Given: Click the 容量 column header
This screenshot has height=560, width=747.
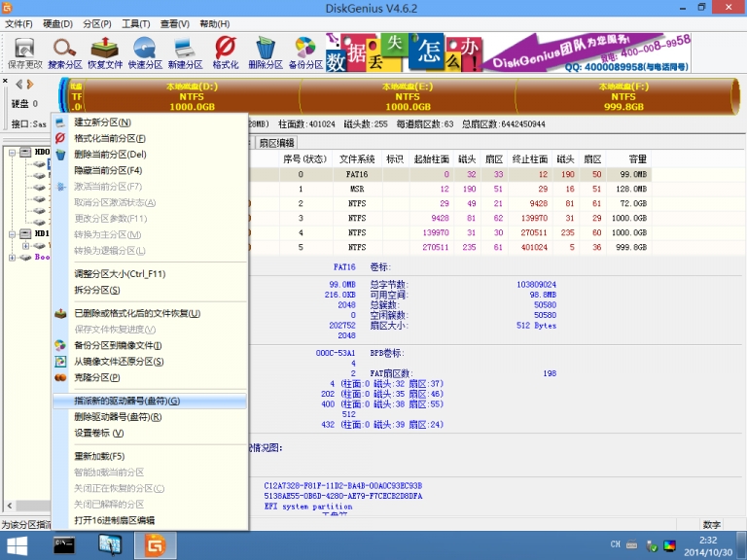Looking at the screenshot, I should coord(629,159).
